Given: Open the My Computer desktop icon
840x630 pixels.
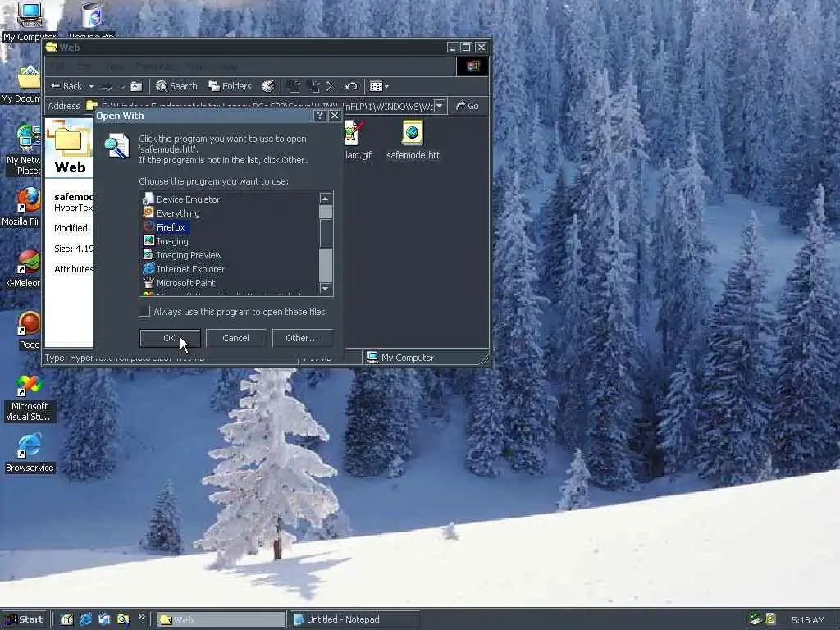Looking at the screenshot, I should pos(29,21).
